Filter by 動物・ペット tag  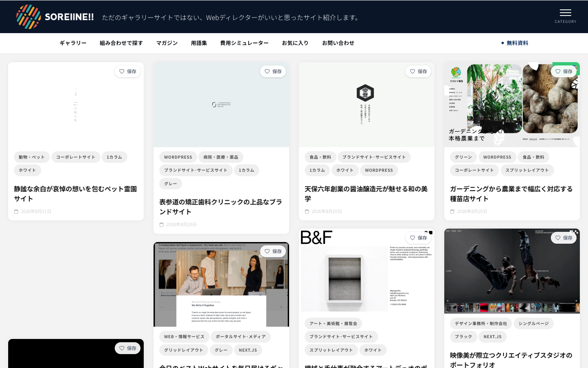32,157
